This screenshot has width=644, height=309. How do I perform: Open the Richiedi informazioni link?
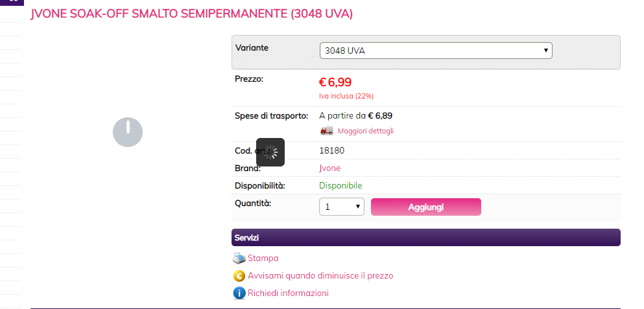(288, 293)
